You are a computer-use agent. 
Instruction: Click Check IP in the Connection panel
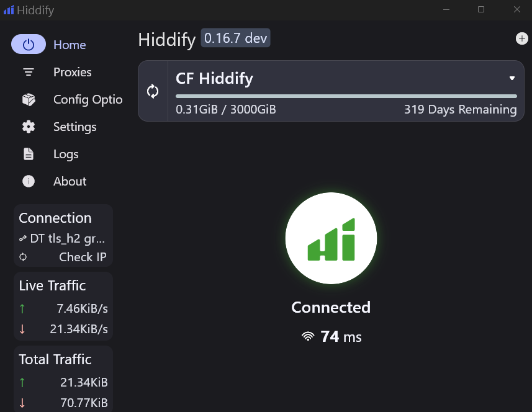pos(81,257)
